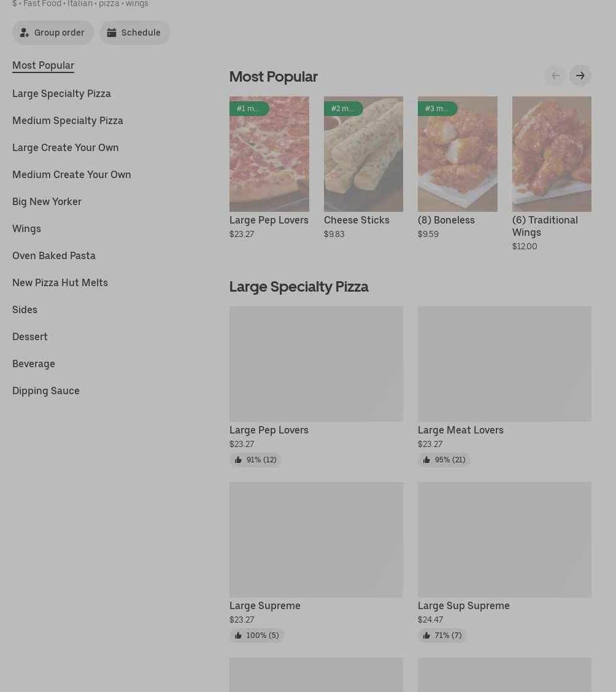Go to the Wings menu section

[x=26, y=228]
